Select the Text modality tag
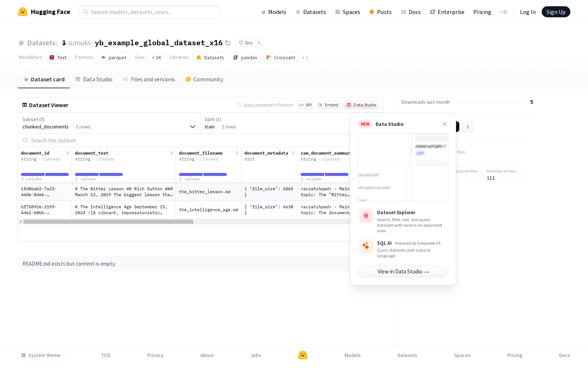This screenshot has width=588, height=368. pos(58,57)
